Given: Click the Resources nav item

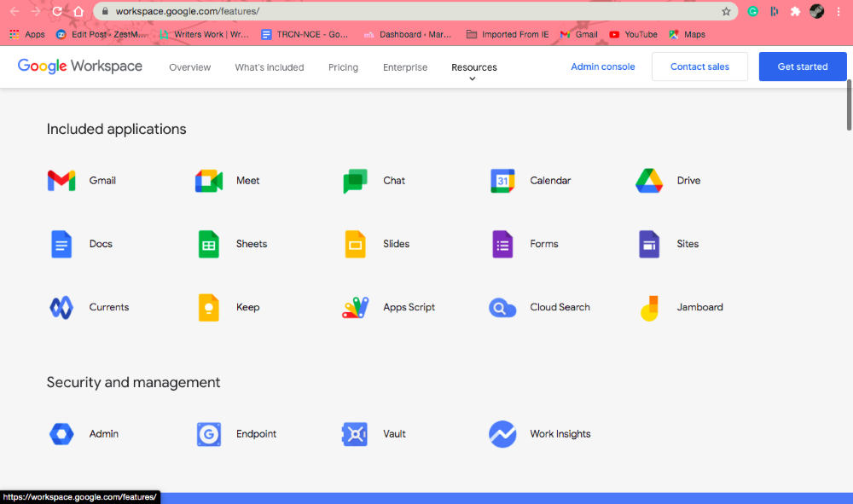Looking at the screenshot, I should click(x=473, y=67).
